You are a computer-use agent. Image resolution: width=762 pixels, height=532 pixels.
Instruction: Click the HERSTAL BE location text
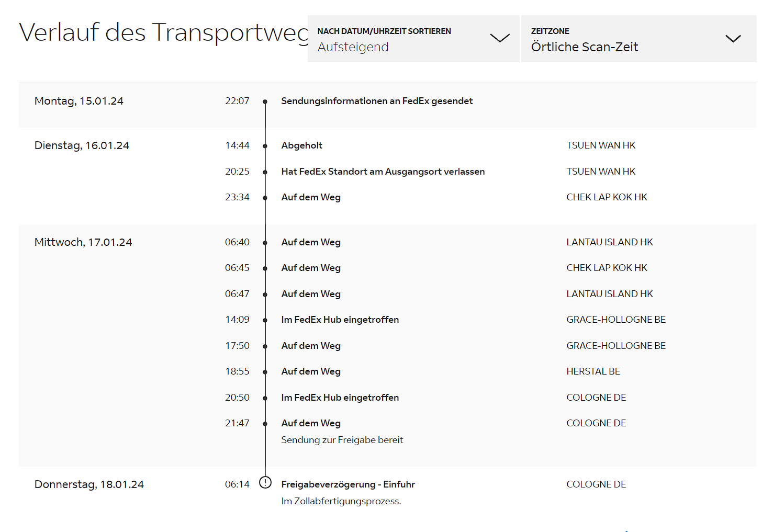point(593,371)
